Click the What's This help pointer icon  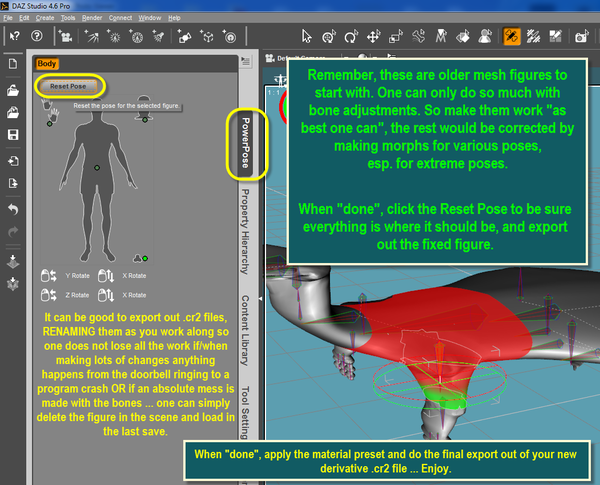point(15,36)
